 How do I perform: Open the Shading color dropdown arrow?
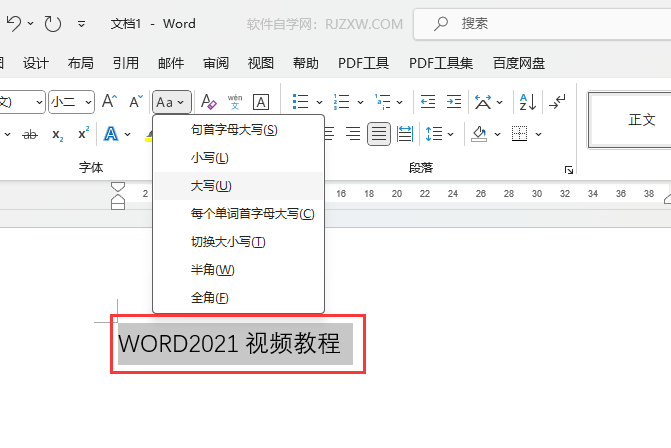click(497, 134)
